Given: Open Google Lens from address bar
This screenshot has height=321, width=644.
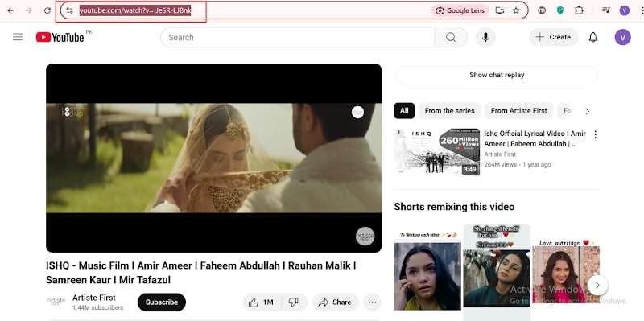Looking at the screenshot, I should pos(460,10).
